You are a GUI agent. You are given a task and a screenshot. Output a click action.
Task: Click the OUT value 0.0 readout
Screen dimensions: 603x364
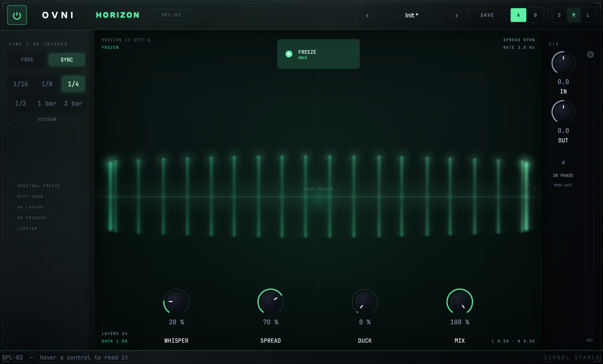[563, 131]
